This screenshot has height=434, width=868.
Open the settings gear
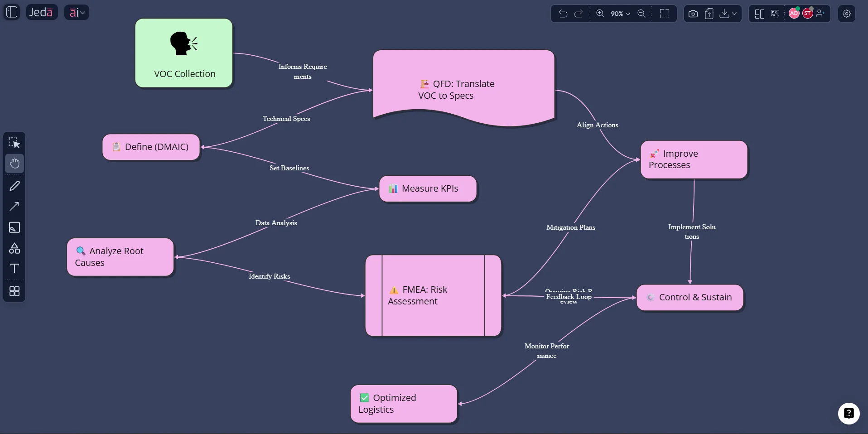[847, 13]
